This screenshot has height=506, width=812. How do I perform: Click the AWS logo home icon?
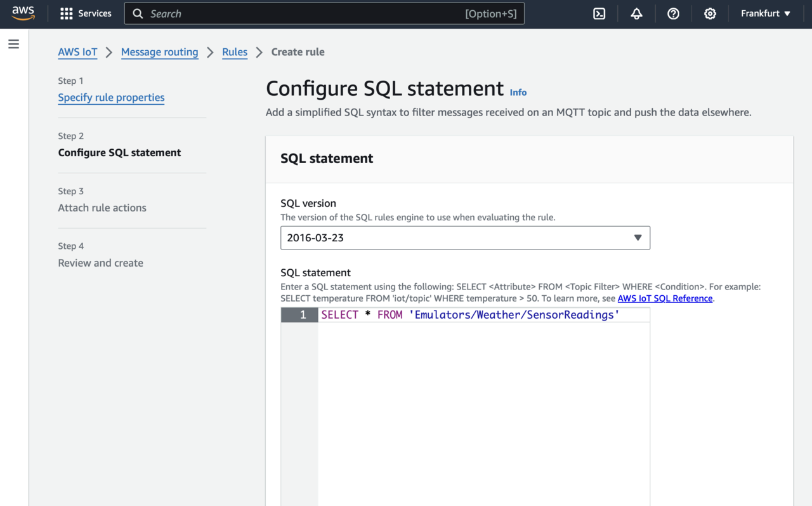click(23, 13)
